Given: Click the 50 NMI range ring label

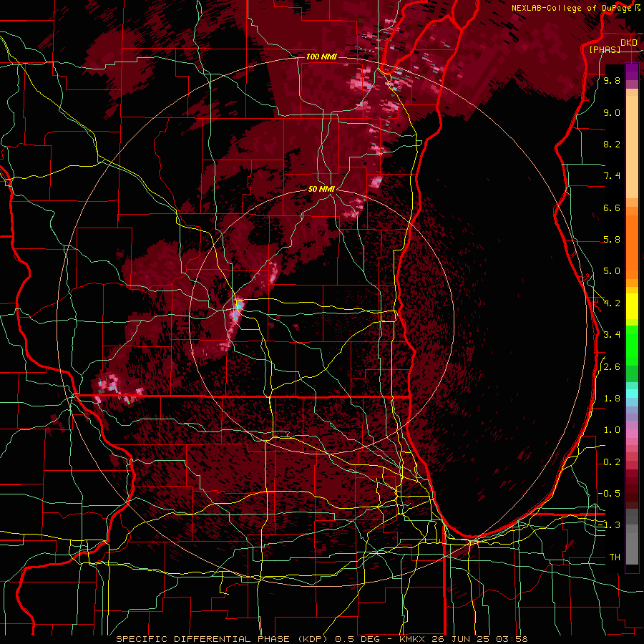Looking at the screenshot, I should (x=321, y=189).
